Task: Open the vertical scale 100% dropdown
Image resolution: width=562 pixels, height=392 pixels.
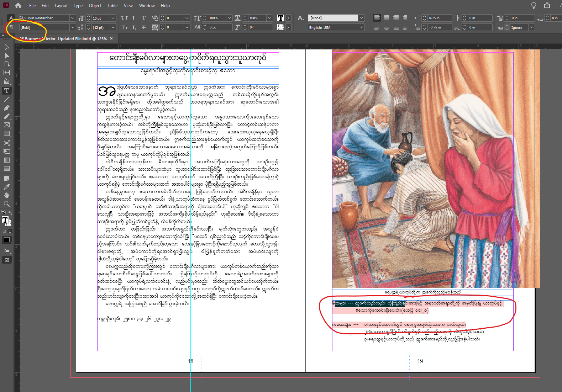Action: 229,18
